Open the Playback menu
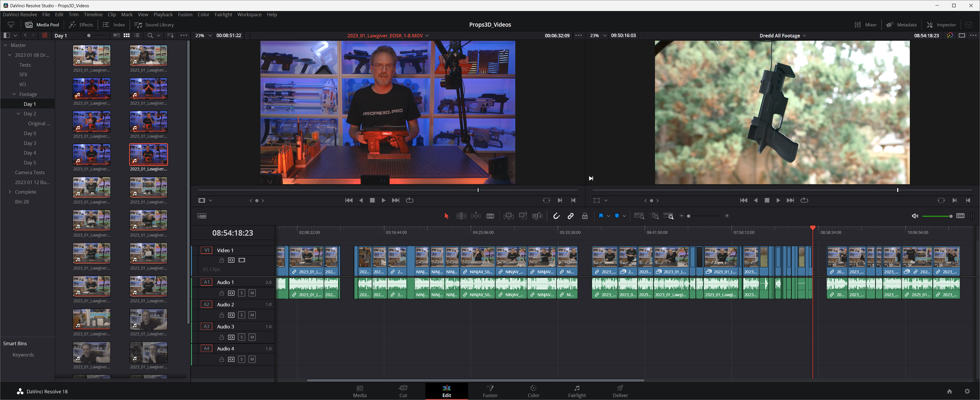 point(163,14)
